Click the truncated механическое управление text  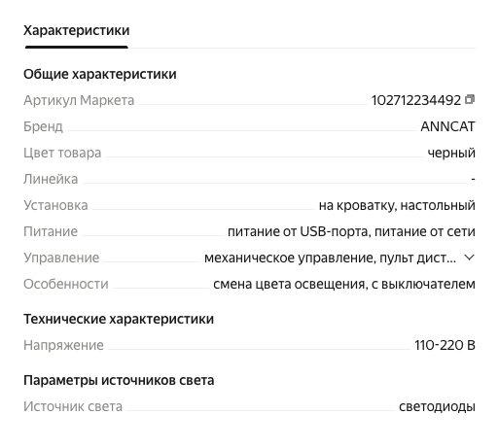(330, 258)
